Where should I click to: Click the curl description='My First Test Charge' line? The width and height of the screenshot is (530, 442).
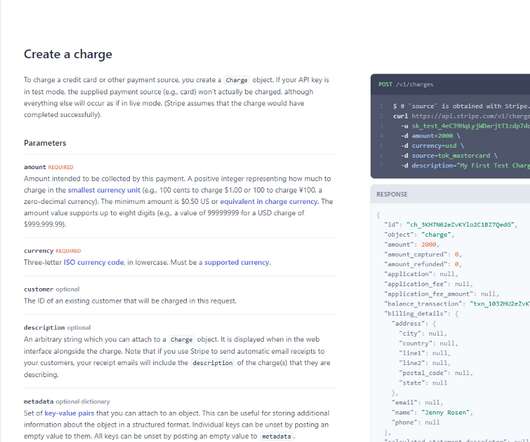click(x=465, y=165)
